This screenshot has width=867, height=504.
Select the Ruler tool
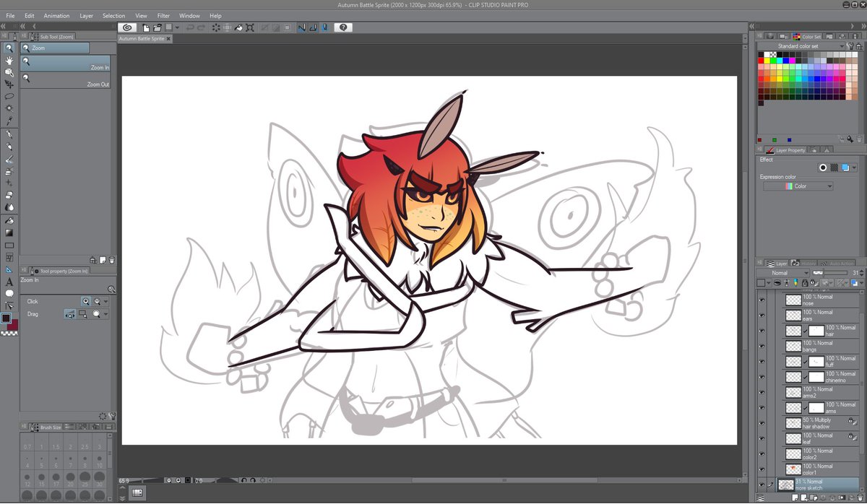9,269
